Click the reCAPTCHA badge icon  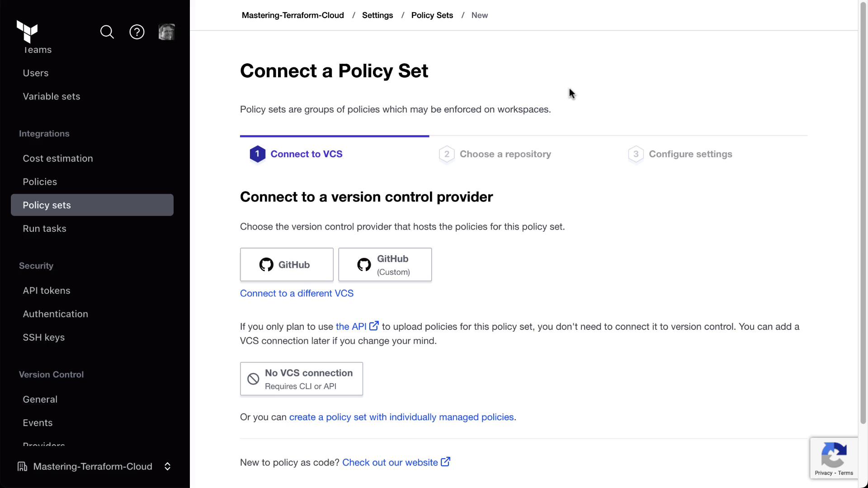(834, 455)
